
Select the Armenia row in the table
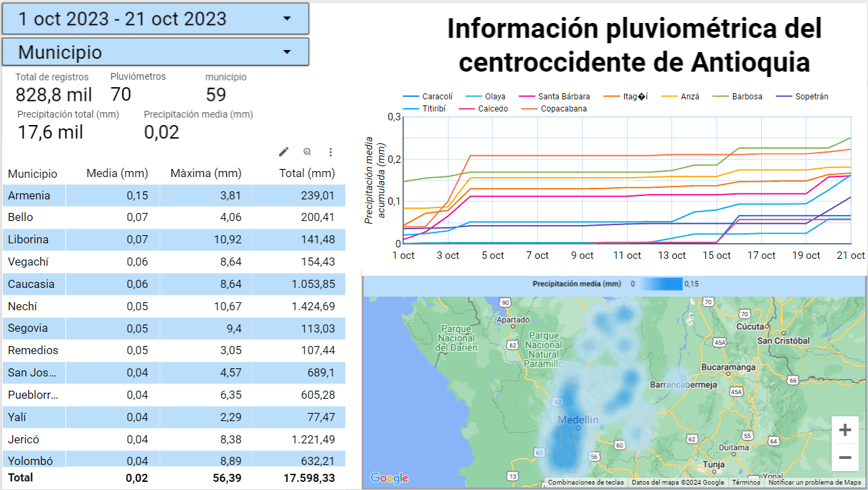point(174,195)
